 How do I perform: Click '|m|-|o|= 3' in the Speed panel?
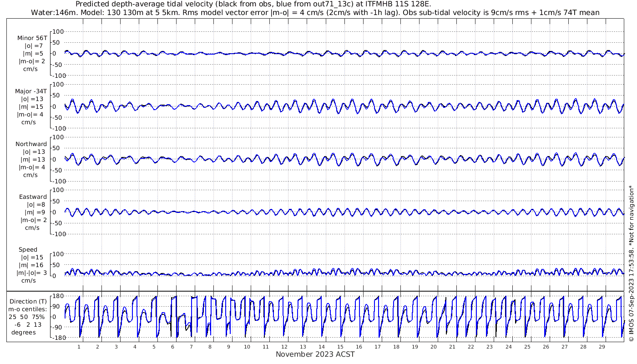tap(31, 273)
